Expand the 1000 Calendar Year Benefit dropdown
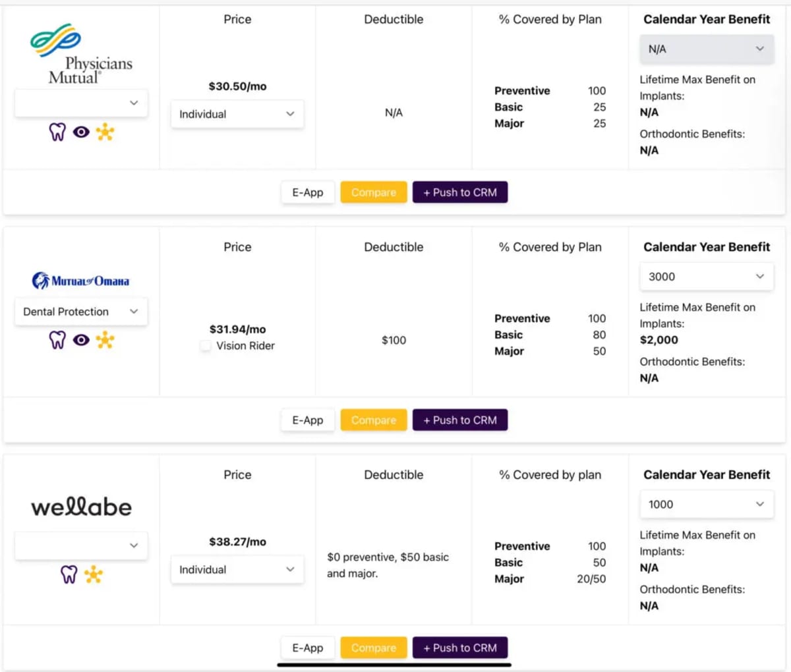The height and width of the screenshot is (672, 791). (707, 505)
